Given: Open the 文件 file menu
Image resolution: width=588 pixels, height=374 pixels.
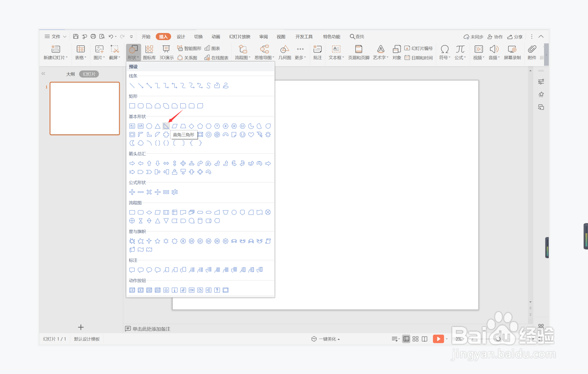Looking at the screenshot, I should click(x=55, y=37).
